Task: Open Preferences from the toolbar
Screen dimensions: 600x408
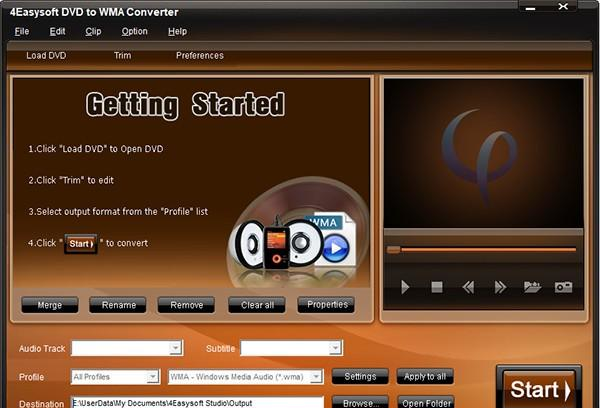Action: (200, 55)
